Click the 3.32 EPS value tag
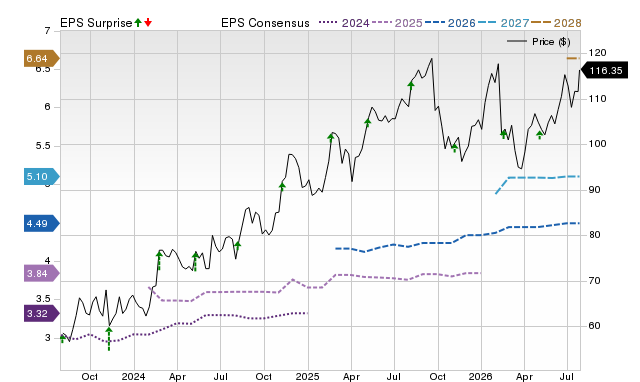This screenshot has height=382, width=640. tap(42, 314)
